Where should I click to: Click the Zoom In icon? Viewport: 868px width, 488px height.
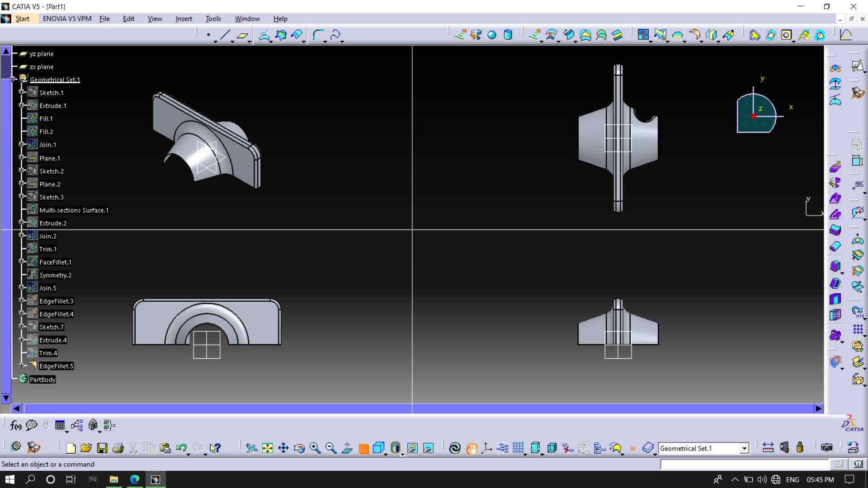315,448
